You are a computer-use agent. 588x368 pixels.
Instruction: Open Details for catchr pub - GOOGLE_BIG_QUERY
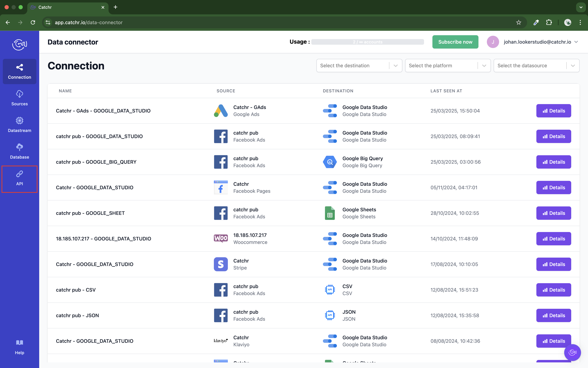(x=554, y=162)
